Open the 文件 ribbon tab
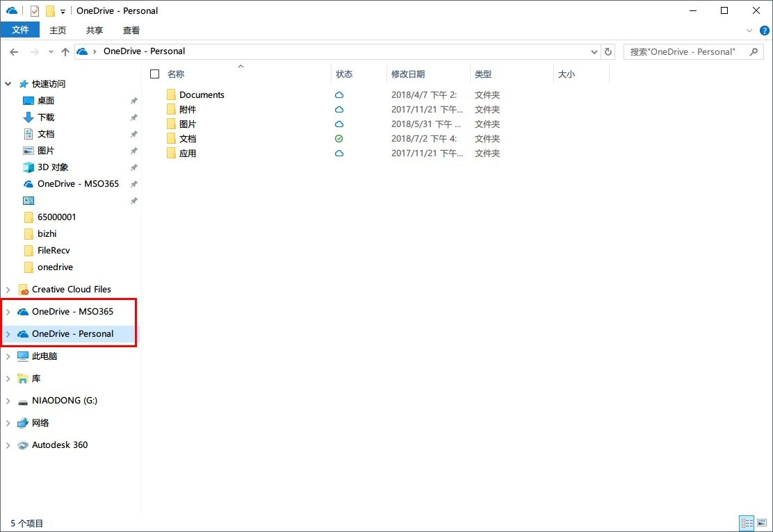773x532 pixels. [x=20, y=30]
